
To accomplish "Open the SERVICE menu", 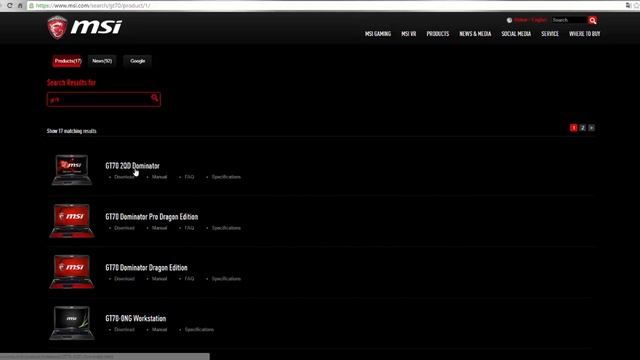I will [550, 34].
